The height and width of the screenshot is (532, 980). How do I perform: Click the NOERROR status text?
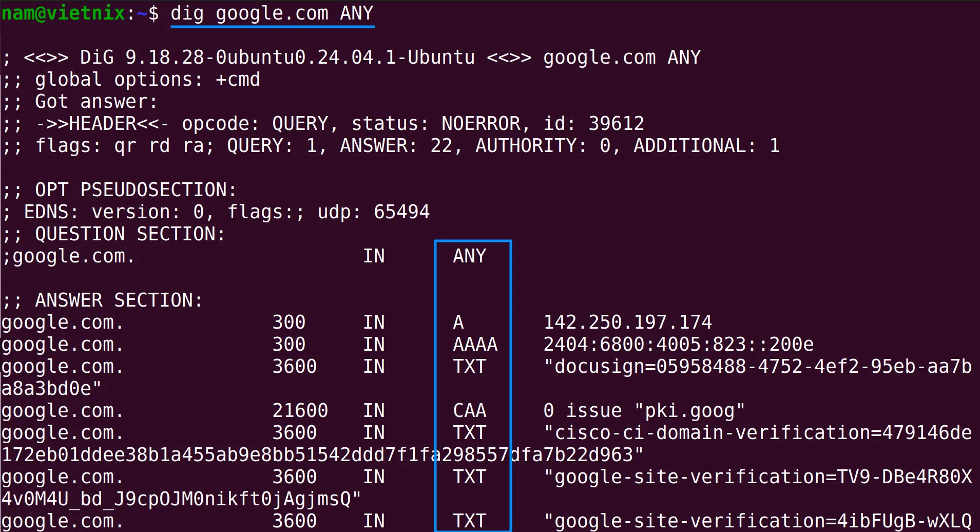coord(481,124)
